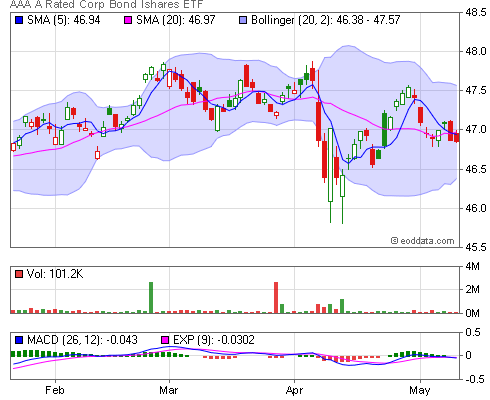This screenshot has width=490, height=400.
Task: Click the 48.0 price axis label
Action: 476,51
